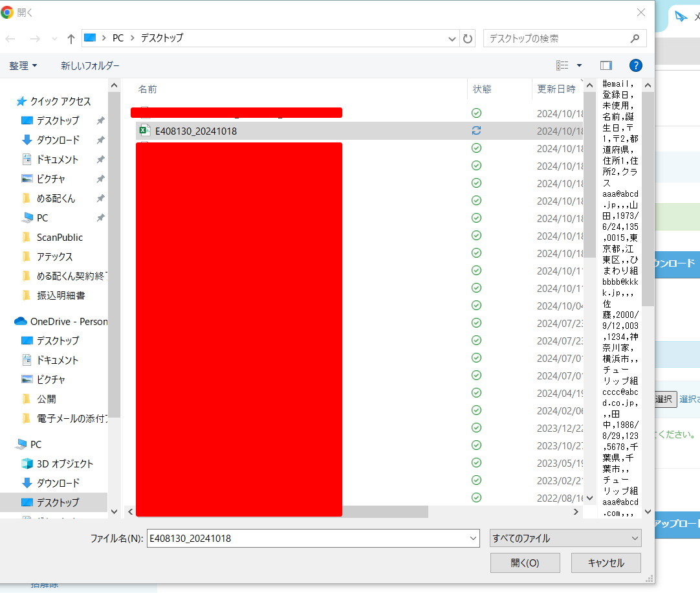Click paper plane icon in background page
The height and width of the screenshot is (593, 700).
click(681, 17)
